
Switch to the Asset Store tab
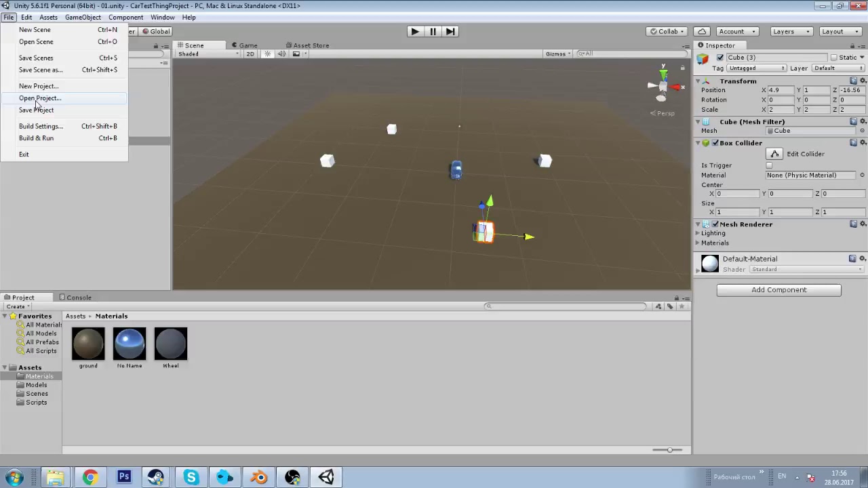(x=307, y=45)
